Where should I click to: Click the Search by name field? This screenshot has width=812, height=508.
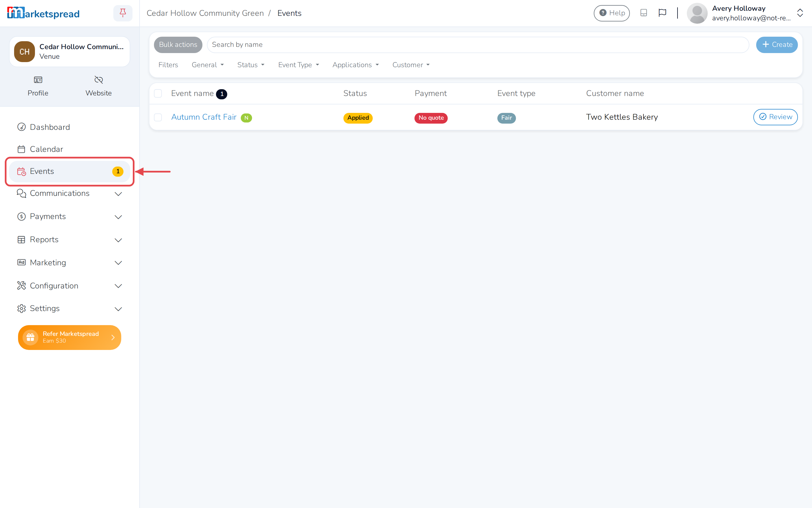[x=478, y=45]
